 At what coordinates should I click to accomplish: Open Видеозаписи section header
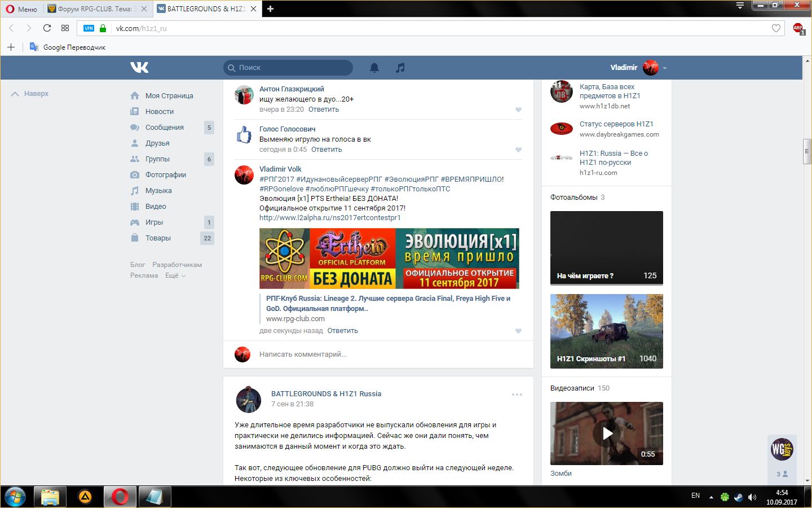(572, 388)
